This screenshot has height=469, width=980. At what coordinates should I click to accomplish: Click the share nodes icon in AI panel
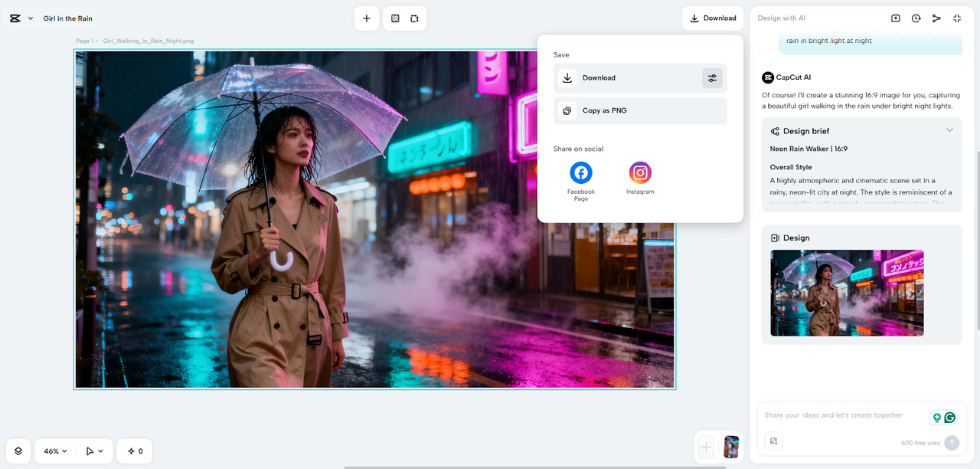pyautogui.click(x=936, y=18)
